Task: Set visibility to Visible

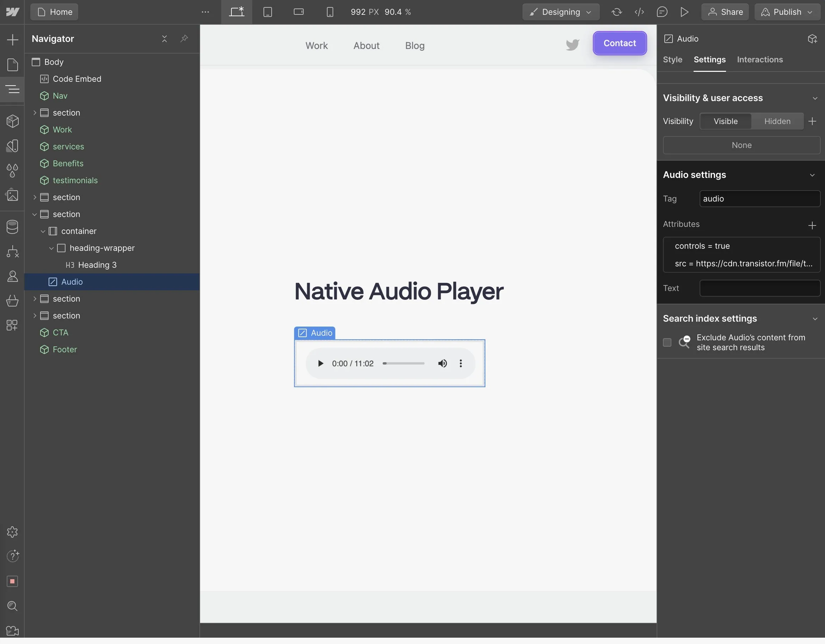Action: [726, 121]
